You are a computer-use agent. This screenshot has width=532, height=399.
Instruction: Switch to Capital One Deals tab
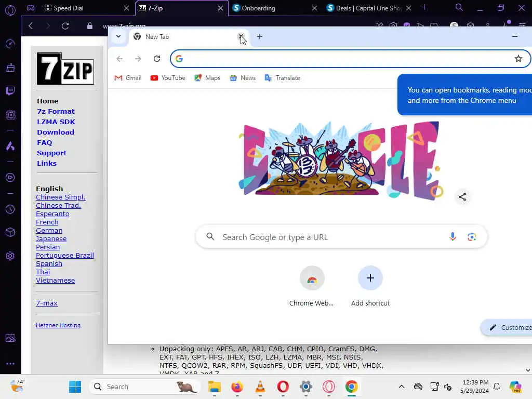pos(369,8)
